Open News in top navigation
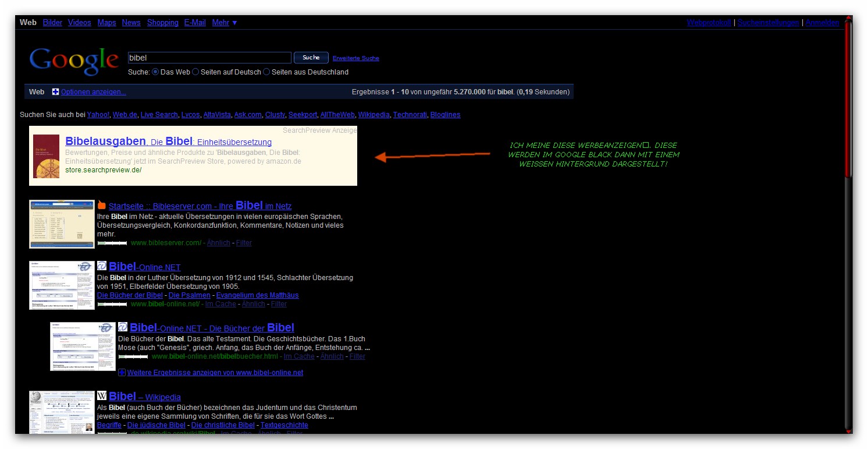The width and height of the screenshot is (868, 449). pos(131,23)
